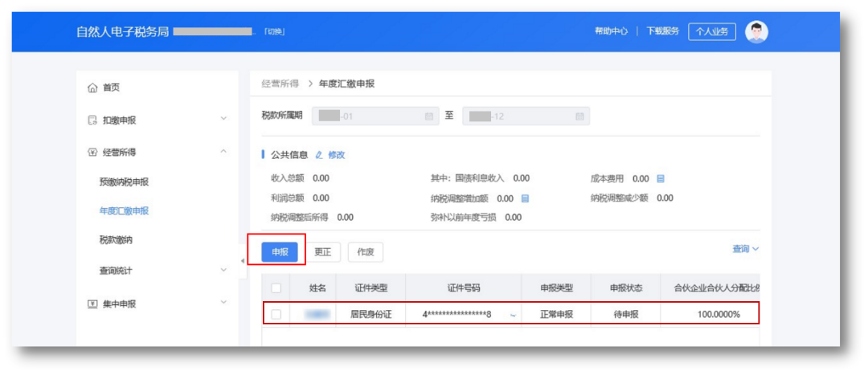Tick the select-all checkbox in table header

(276, 288)
